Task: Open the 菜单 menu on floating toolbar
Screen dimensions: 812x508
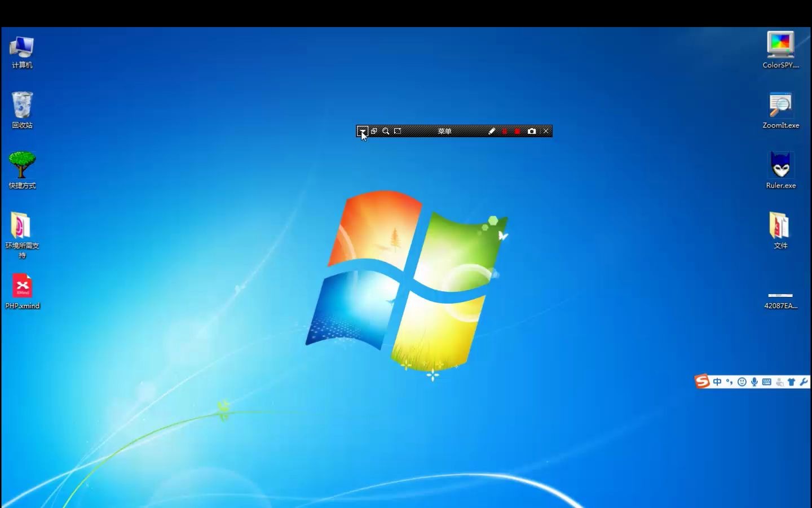Action: 444,131
